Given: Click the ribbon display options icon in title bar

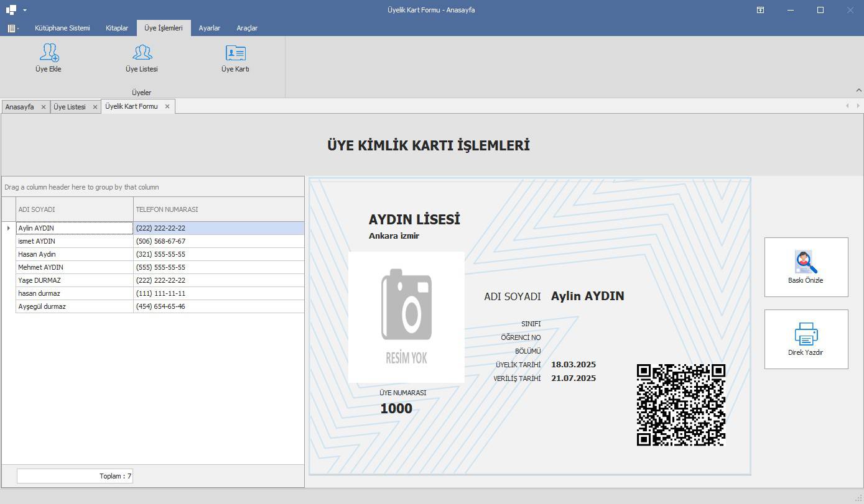Looking at the screenshot, I should (x=760, y=10).
